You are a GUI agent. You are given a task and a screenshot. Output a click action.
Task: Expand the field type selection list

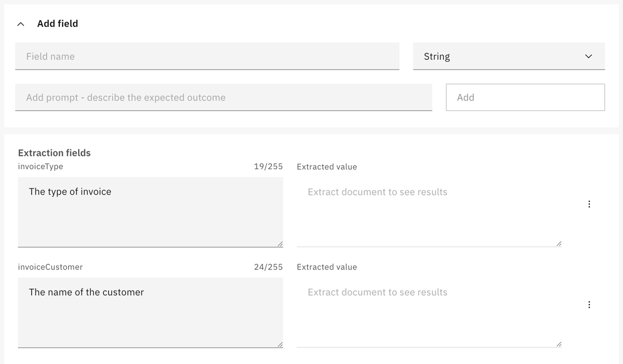coord(509,56)
